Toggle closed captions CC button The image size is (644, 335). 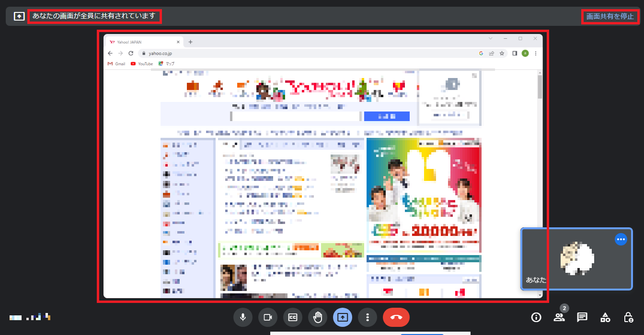pos(293,317)
